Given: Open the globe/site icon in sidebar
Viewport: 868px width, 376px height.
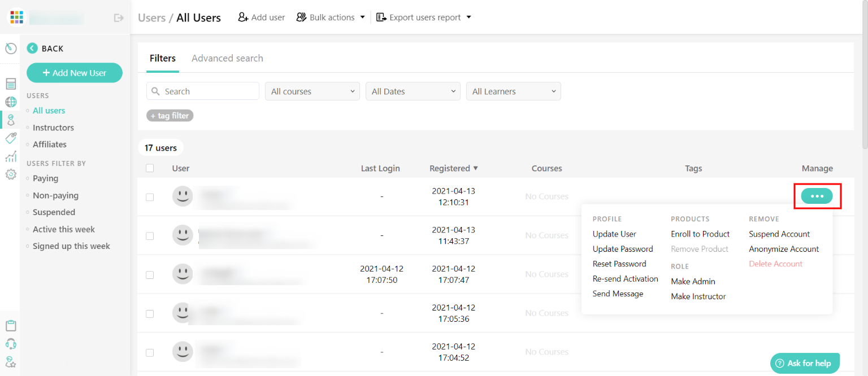Looking at the screenshot, I should pos(10,102).
